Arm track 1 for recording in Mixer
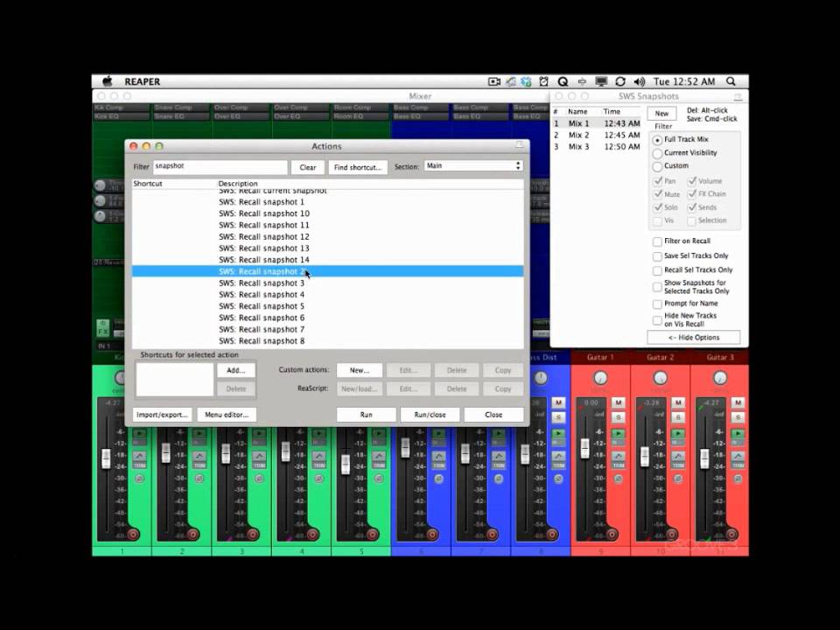The height and width of the screenshot is (630, 840). (133, 534)
